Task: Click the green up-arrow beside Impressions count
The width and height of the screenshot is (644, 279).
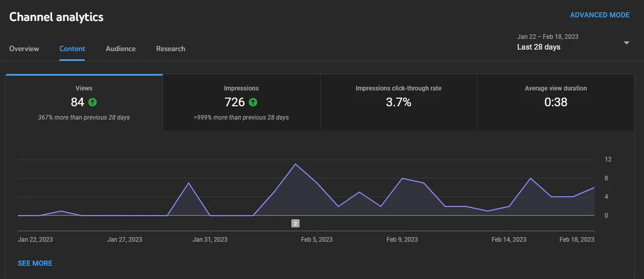Action: click(x=253, y=102)
